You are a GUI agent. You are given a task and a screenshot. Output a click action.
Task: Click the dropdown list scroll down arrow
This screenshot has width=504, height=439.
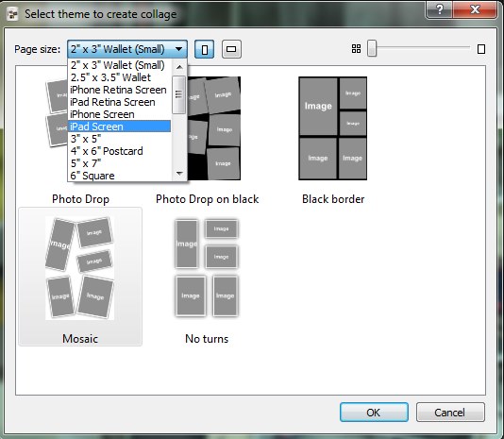(x=179, y=174)
